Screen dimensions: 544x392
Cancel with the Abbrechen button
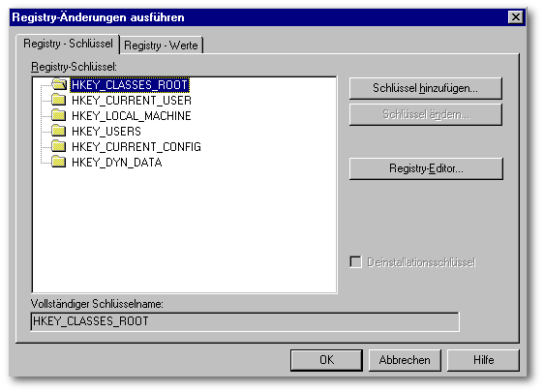(405, 360)
